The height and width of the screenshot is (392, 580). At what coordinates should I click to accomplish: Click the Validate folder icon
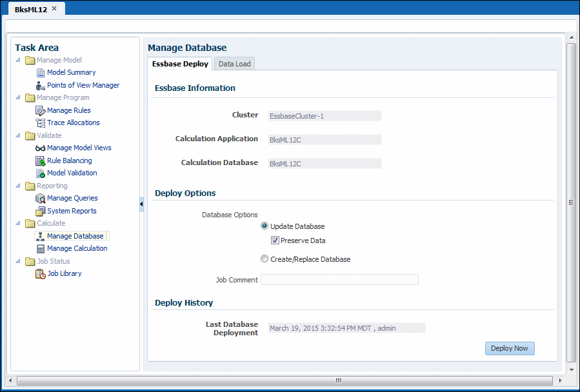(x=30, y=136)
